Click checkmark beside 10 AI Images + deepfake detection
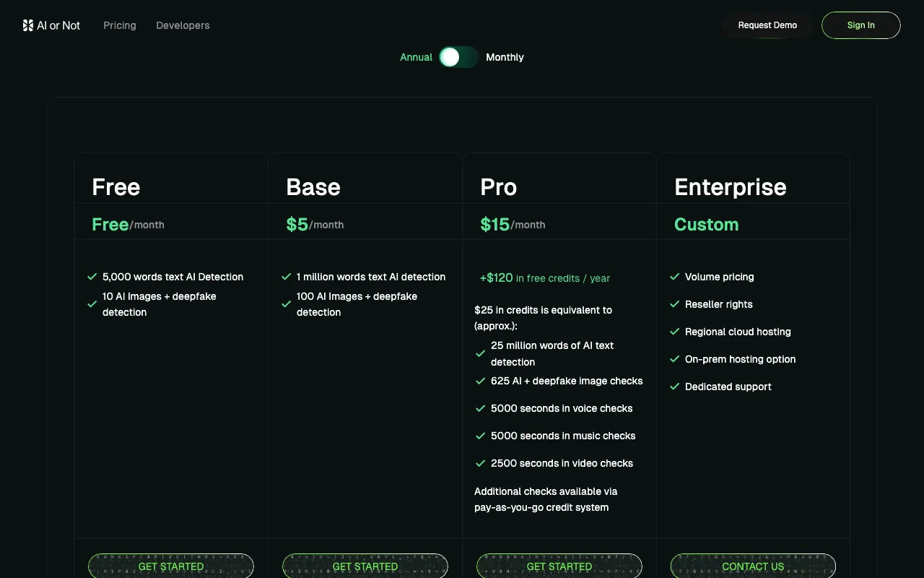The image size is (924, 578). point(92,304)
